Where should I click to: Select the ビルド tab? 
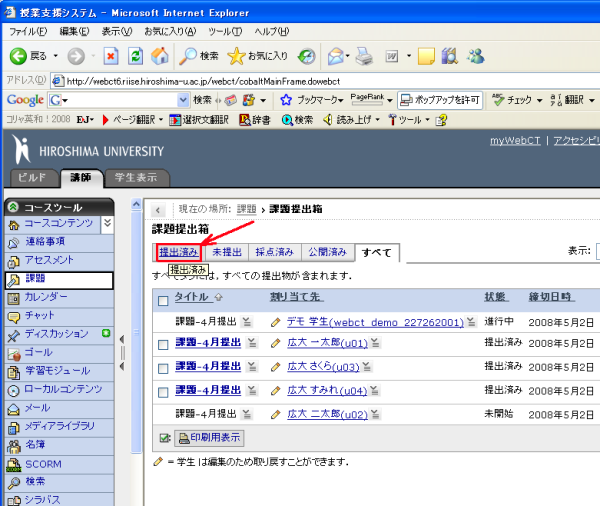point(33,178)
